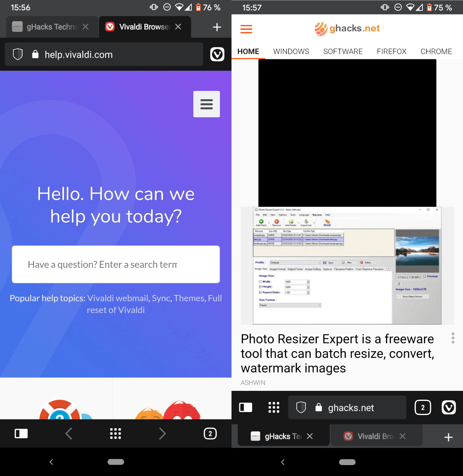Tap the battery indicator showing 75 %
Image resolution: width=463 pixels, height=476 pixels.
point(440,8)
